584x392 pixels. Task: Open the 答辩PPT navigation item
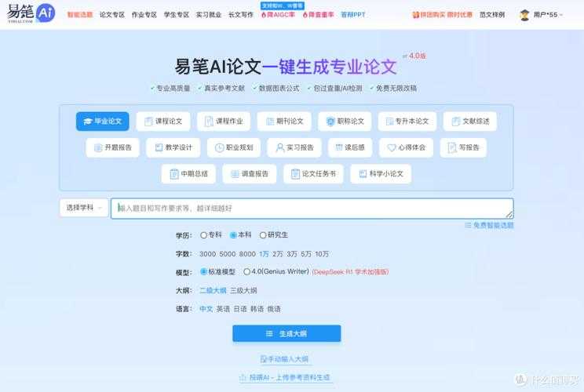point(353,15)
